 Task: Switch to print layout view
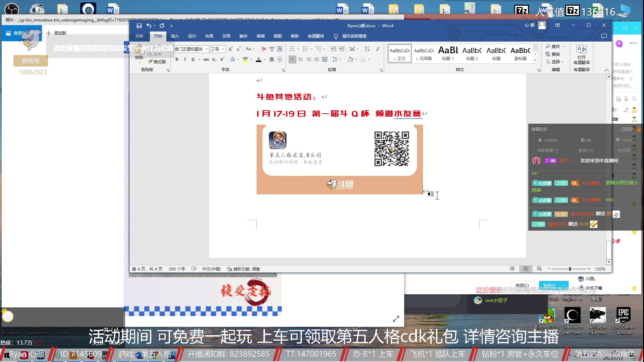526,269
